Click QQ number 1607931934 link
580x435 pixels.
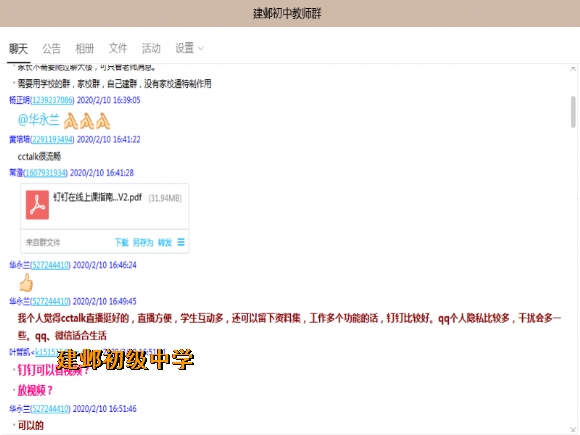[x=45, y=173]
